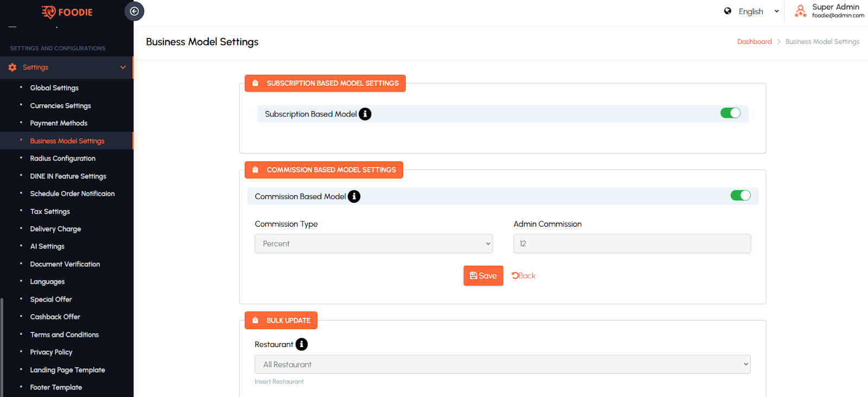The width and height of the screenshot is (868, 397).
Task: Turn off the Commission Based Model toggle
Action: [740, 195]
